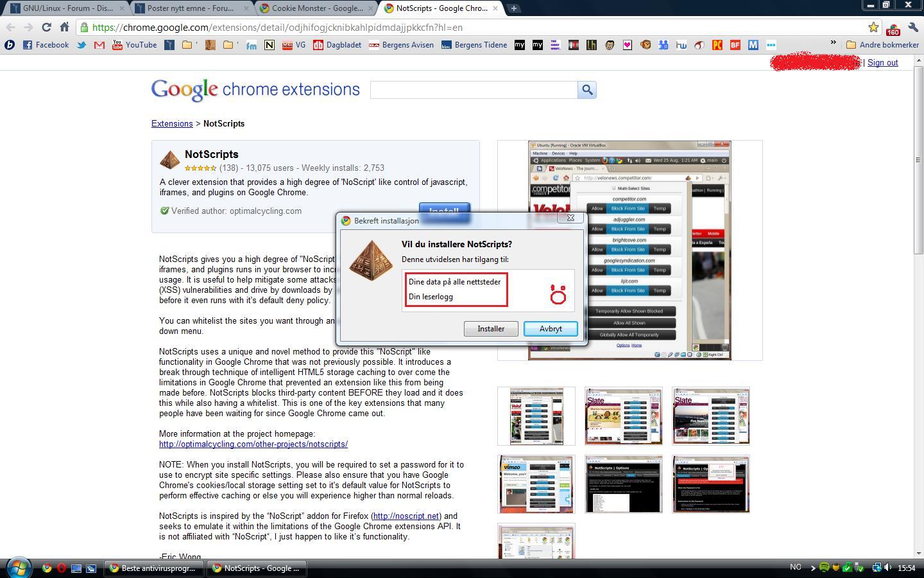Close the Bekreft installasjon dialog

[x=570, y=218]
